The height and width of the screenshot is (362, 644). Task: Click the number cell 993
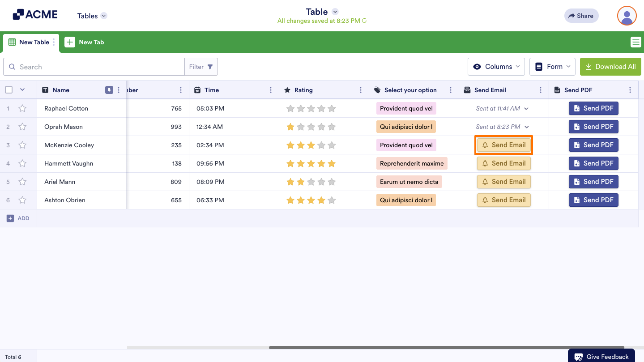[x=158, y=127]
